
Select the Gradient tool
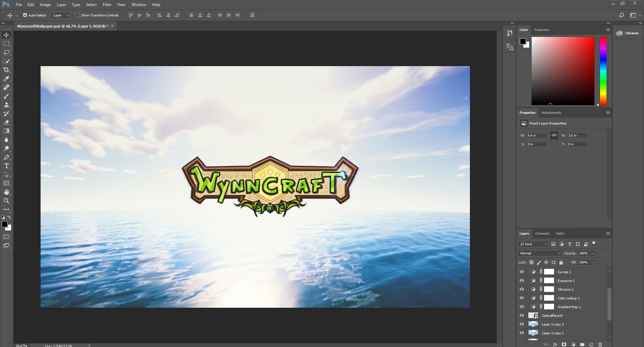(x=6, y=131)
